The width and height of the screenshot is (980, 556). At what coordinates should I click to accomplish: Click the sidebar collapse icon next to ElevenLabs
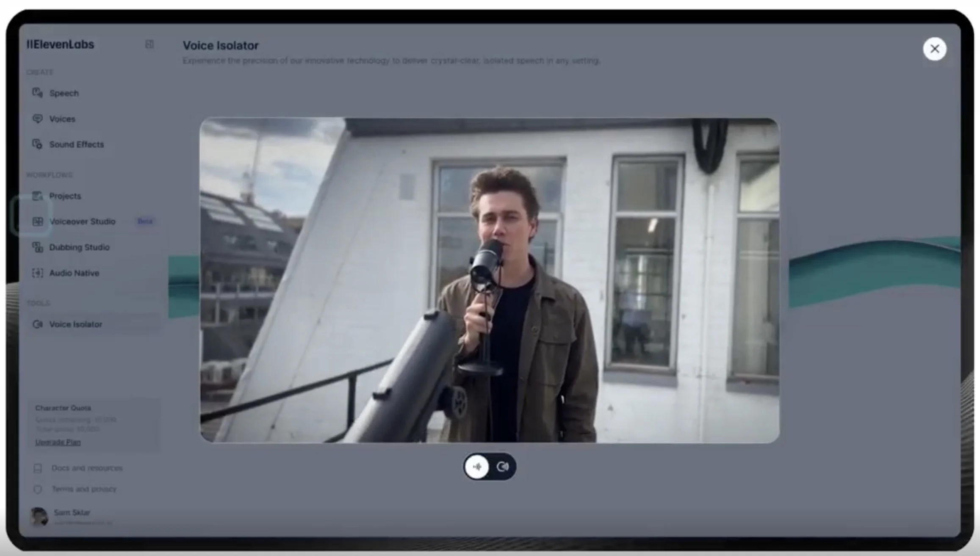(x=149, y=44)
